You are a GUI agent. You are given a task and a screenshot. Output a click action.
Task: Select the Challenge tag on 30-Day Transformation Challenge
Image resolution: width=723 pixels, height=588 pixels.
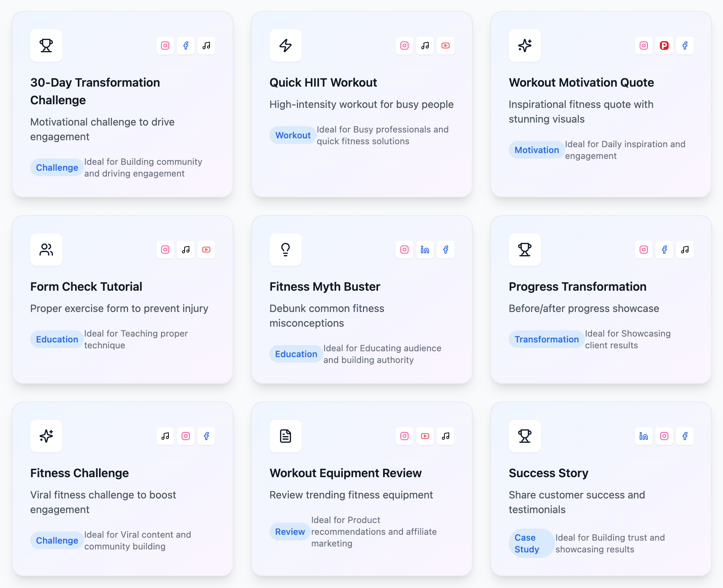57,167
